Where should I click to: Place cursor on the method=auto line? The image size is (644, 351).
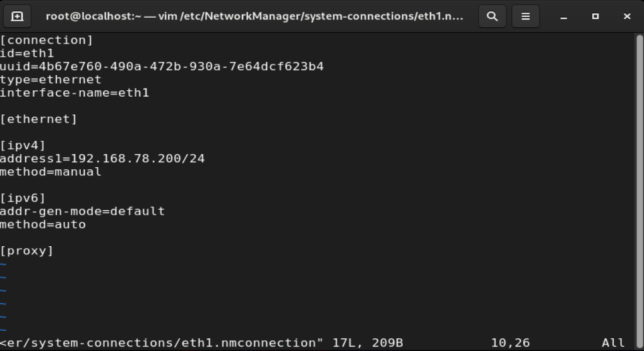tap(43, 224)
